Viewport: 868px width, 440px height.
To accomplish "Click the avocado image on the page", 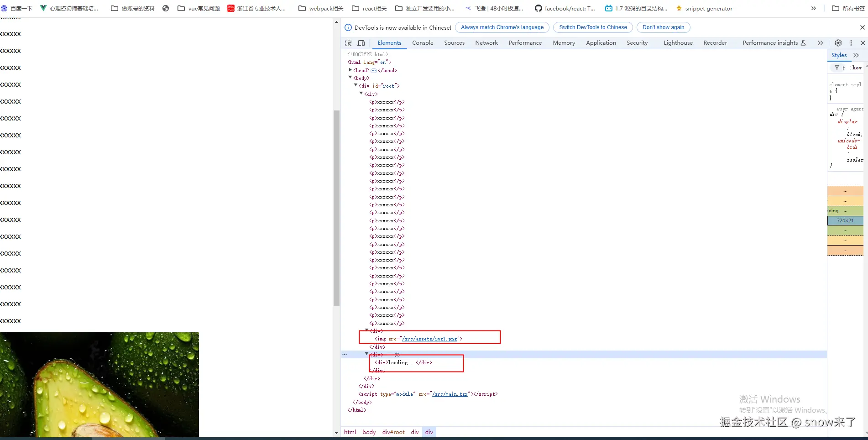I will pyautogui.click(x=99, y=384).
